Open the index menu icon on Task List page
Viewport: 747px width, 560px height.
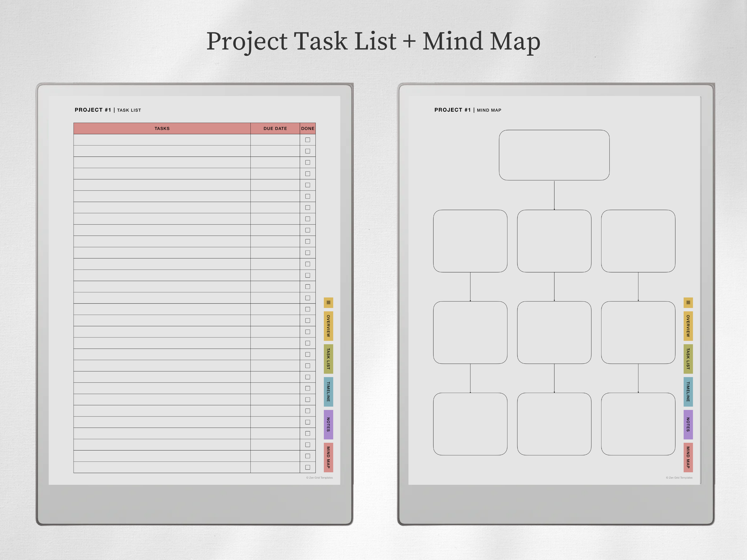coord(328,303)
